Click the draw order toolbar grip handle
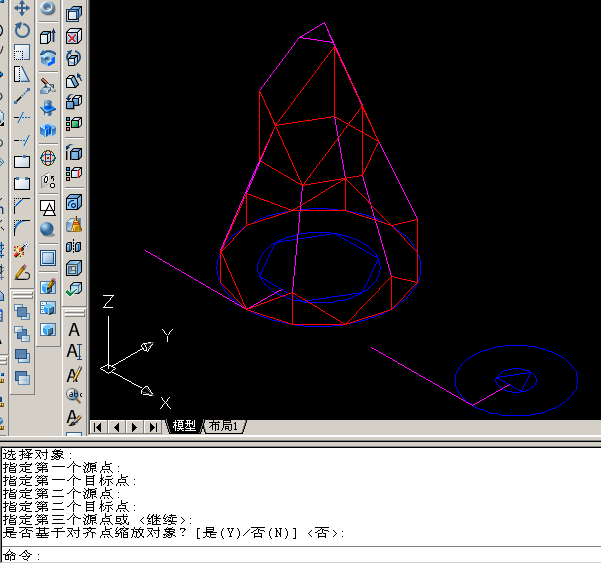 (x=22, y=295)
